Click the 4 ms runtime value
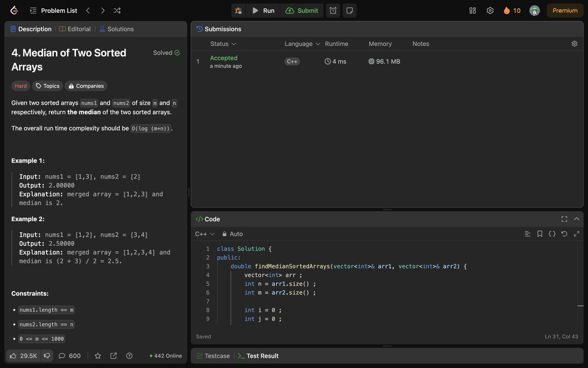Image resolution: width=588 pixels, height=368 pixels. pyautogui.click(x=336, y=61)
